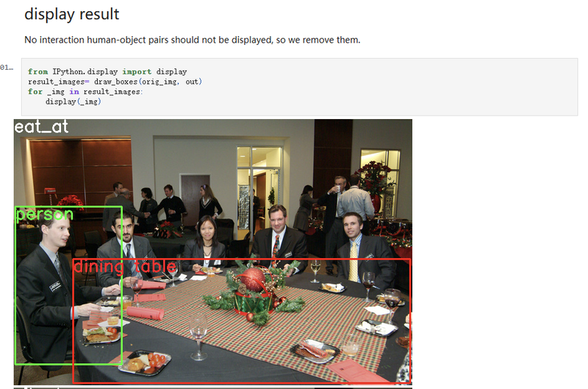Click the white "eat_at" label on the image

point(41,126)
